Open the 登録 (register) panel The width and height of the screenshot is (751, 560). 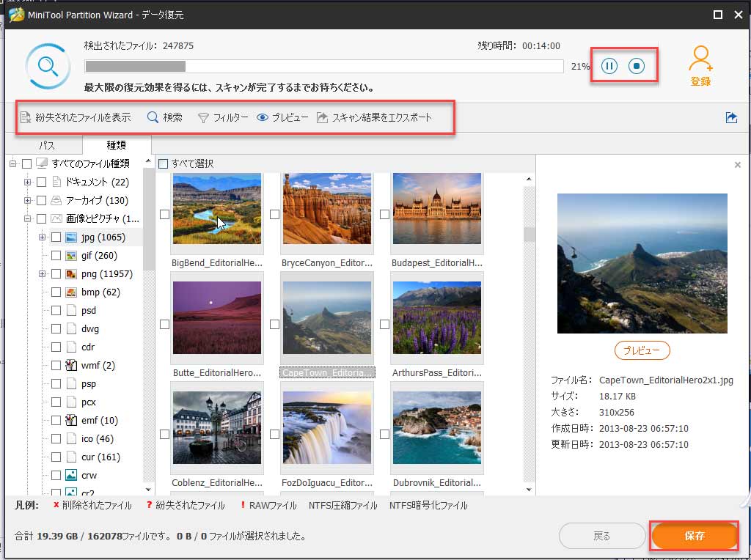tap(701, 65)
